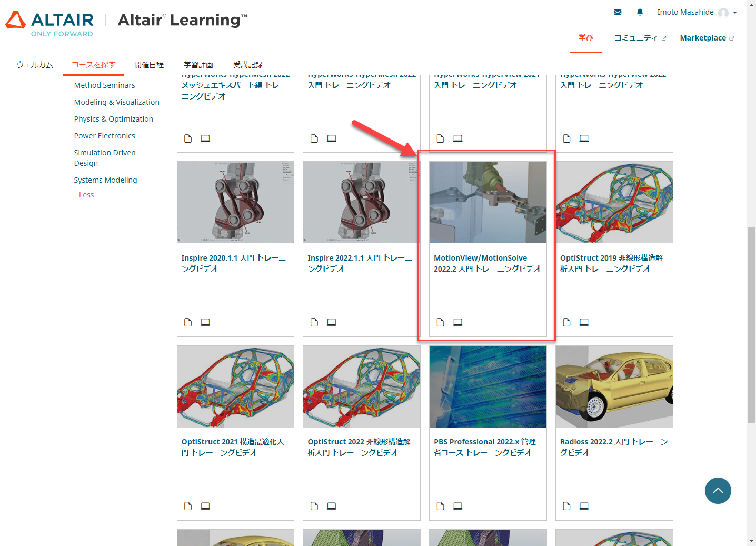Open the notifications bell
Image resolution: width=756 pixels, height=546 pixels.
click(x=640, y=12)
